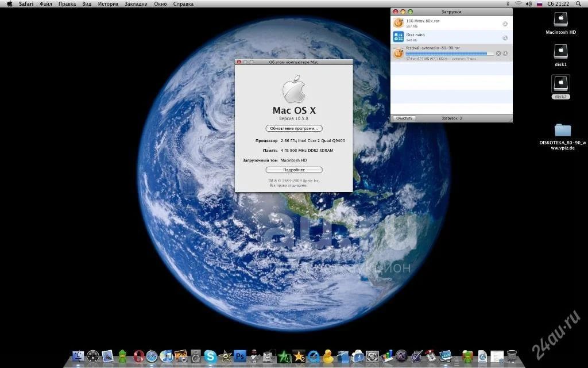The image size is (588, 368).
Task: Reveal festival-avtoradio-80-90.rar in Finder
Action: 505,53
